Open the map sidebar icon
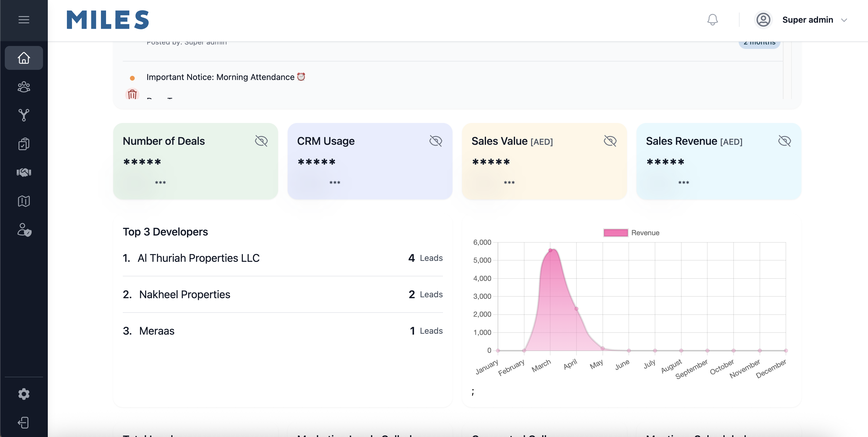 coord(24,201)
